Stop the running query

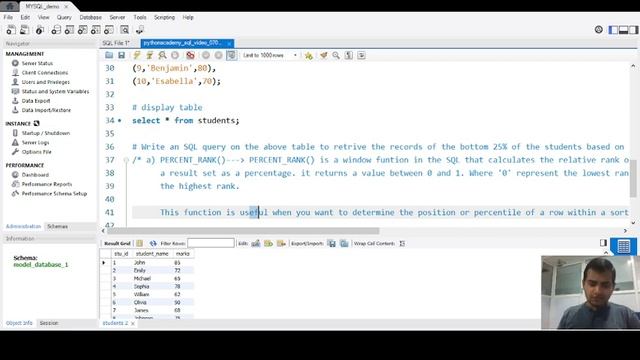click(175, 55)
